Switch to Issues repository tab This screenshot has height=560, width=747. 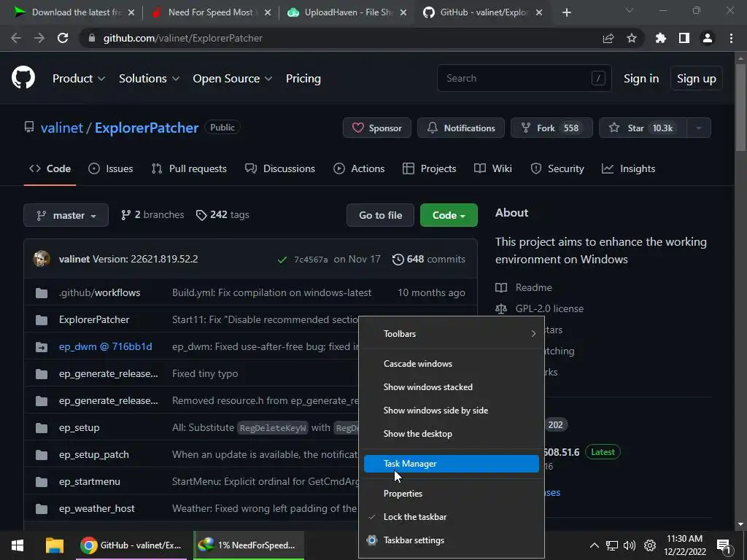coord(111,168)
